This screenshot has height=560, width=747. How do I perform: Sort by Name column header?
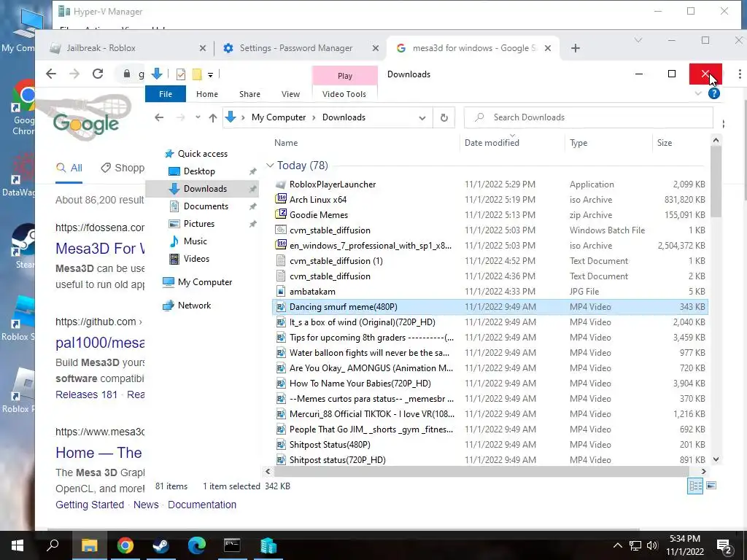[x=286, y=143]
